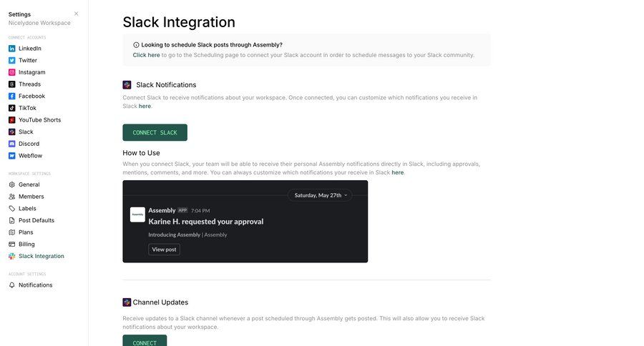Click the 'Nicelydone Workspace' label

click(x=39, y=23)
